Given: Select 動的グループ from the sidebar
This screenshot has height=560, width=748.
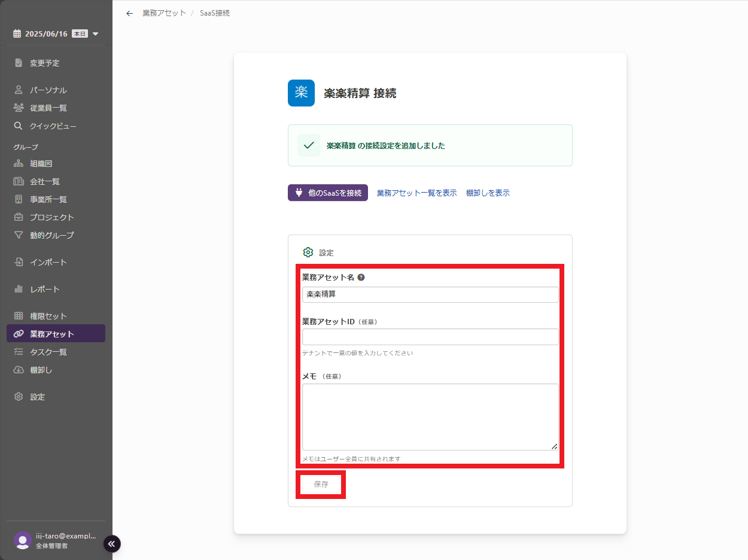Looking at the screenshot, I should point(52,235).
